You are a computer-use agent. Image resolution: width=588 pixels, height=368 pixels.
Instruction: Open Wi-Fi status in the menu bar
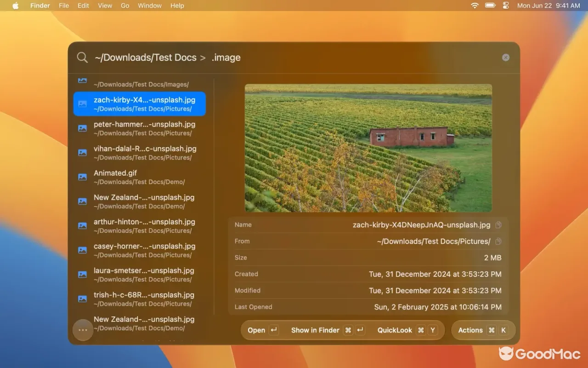coord(475,6)
